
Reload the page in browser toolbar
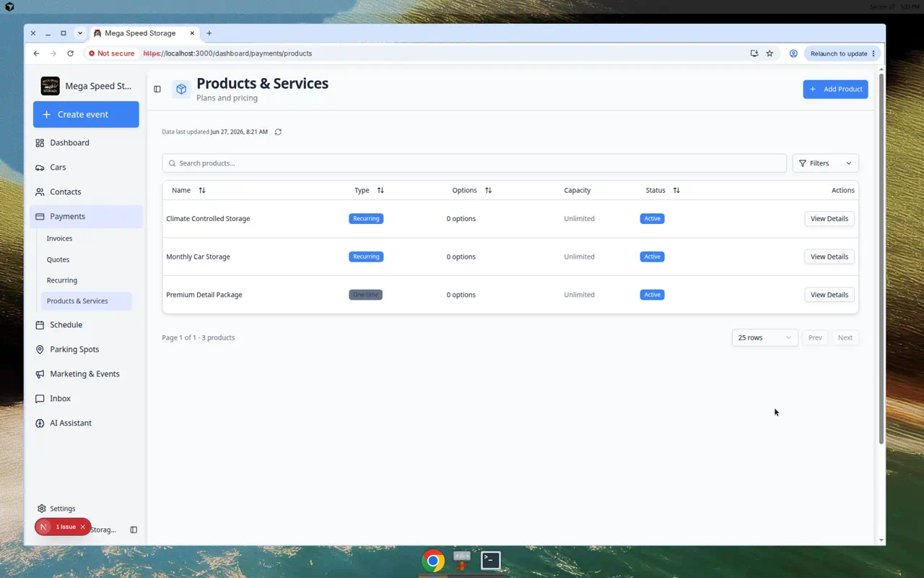pyautogui.click(x=70, y=53)
